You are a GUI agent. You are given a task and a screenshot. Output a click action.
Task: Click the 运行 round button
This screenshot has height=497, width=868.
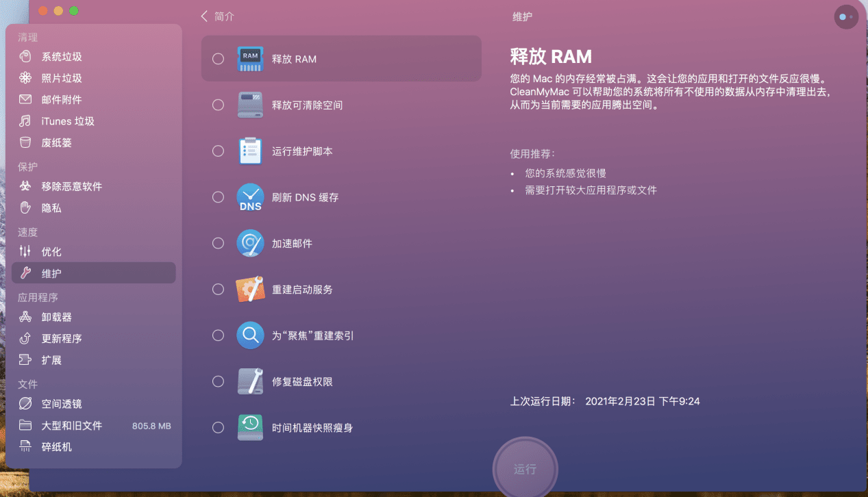pyautogui.click(x=525, y=469)
